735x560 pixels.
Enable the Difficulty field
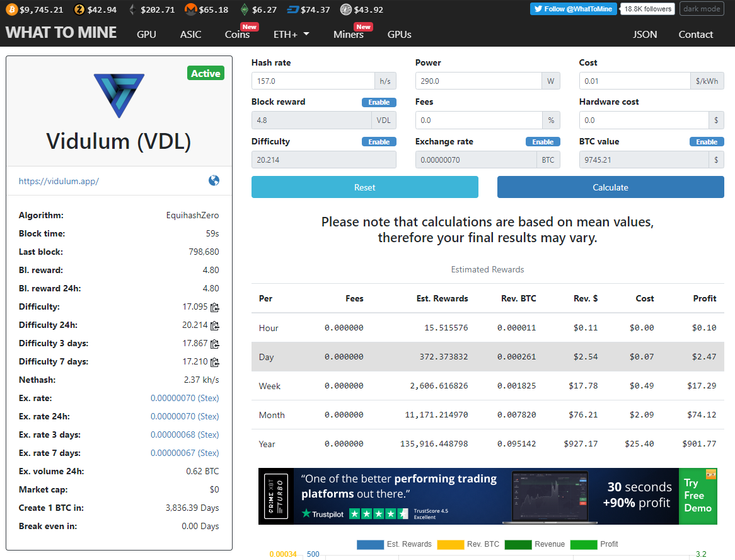pos(379,142)
